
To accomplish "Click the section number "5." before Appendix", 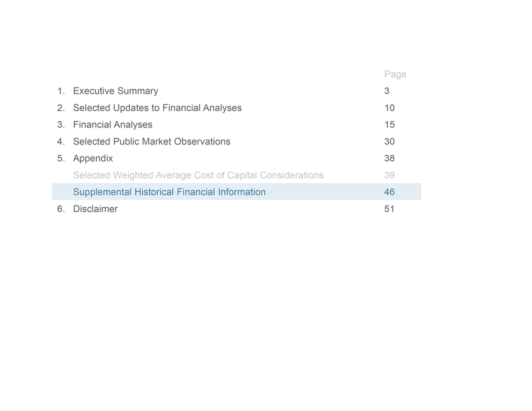I will pos(61,159).
